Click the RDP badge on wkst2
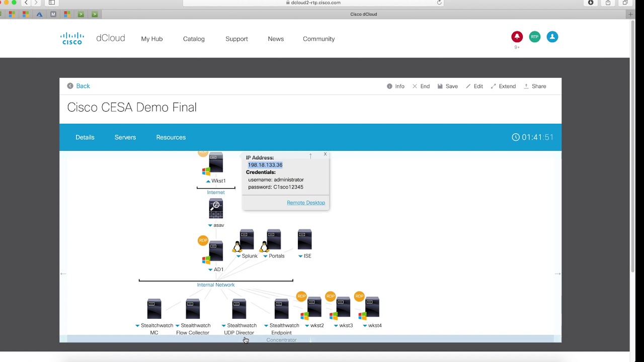 coord(301,296)
